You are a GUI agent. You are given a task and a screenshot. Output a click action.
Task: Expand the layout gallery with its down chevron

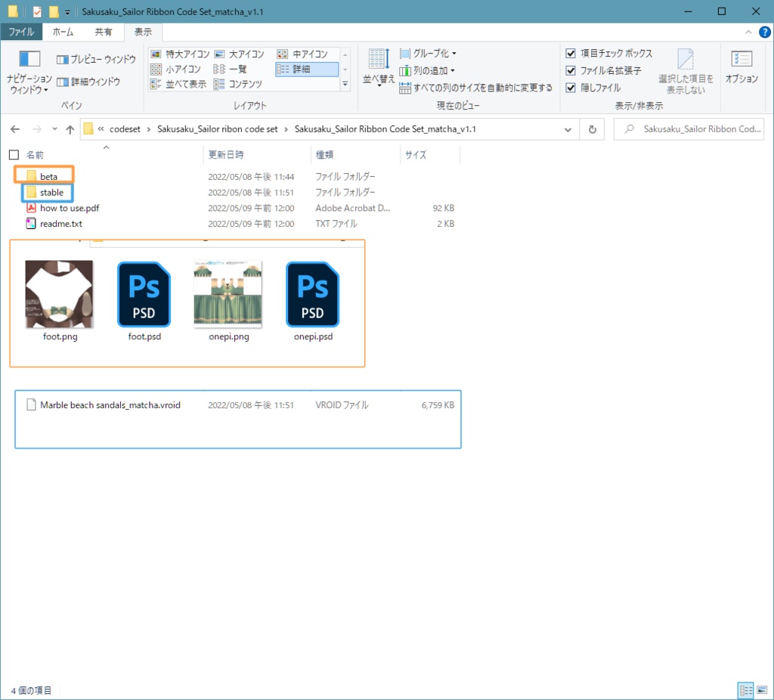click(345, 85)
